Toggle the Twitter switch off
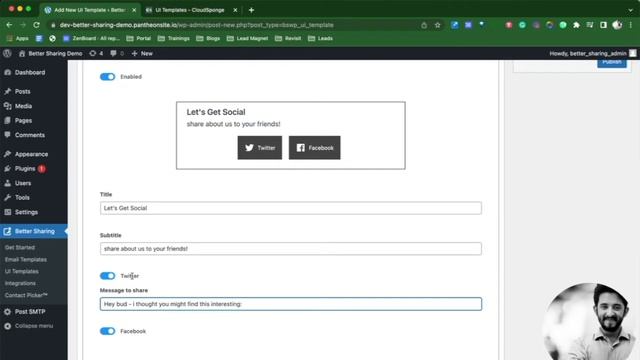 pyautogui.click(x=107, y=276)
